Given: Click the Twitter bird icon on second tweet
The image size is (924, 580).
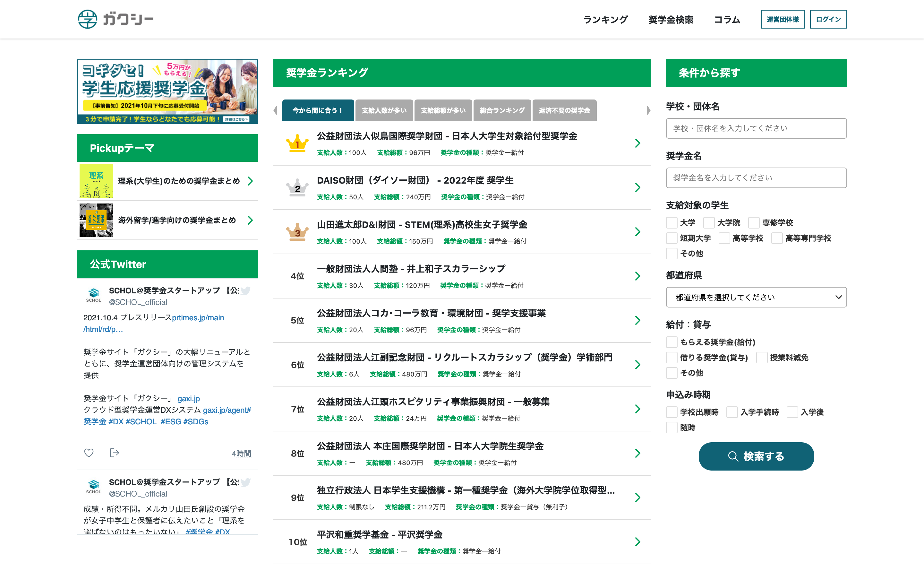Looking at the screenshot, I should pyautogui.click(x=246, y=482).
